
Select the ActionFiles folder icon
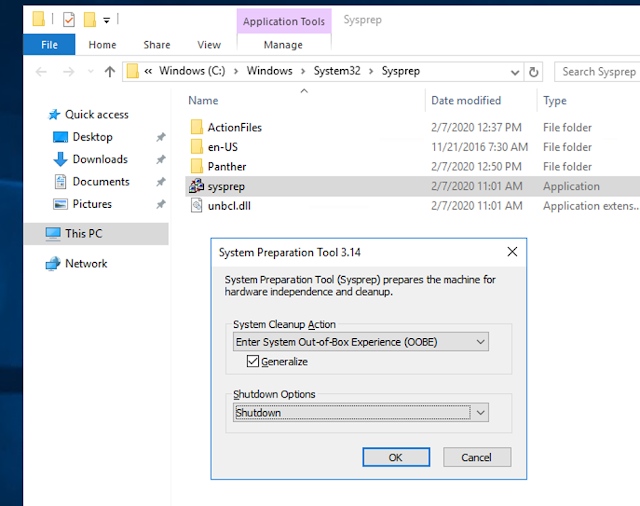[x=196, y=127]
